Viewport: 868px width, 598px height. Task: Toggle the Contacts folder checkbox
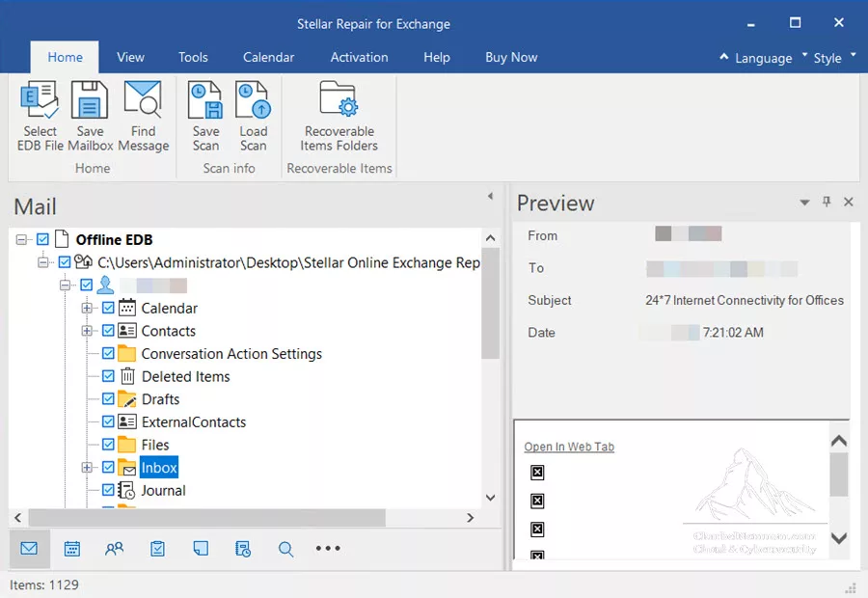click(x=108, y=331)
